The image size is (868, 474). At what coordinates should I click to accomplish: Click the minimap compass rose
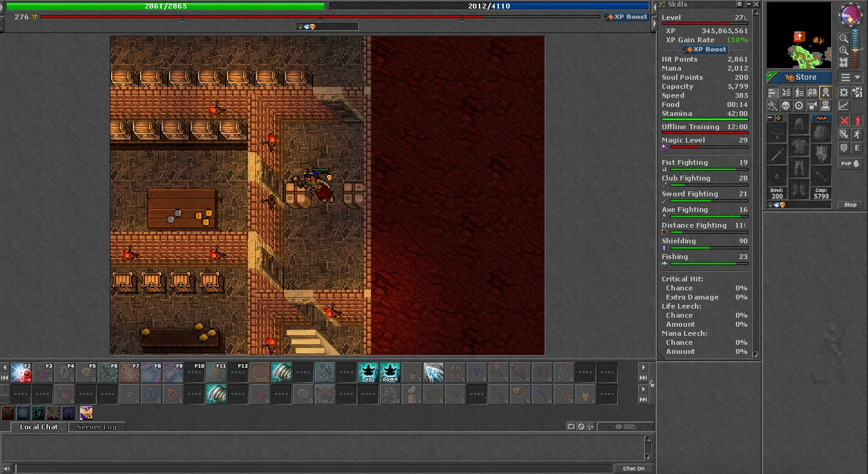pos(850,13)
